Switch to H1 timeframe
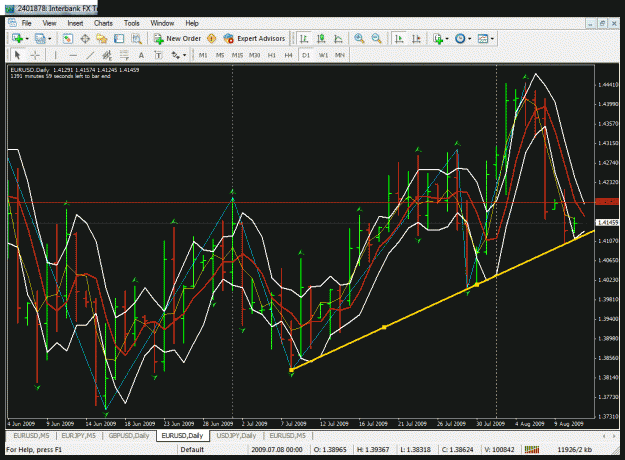Image resolution: width=625 pixels, height=460 pixels. [272, 55]
